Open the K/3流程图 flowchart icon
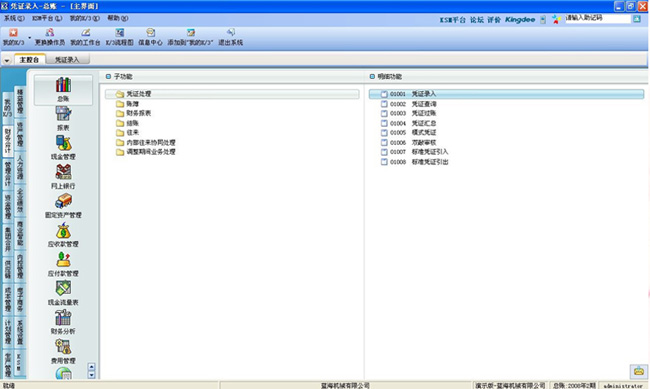The image size is (650, 389). pyautogui.click(x=119, y=37)
